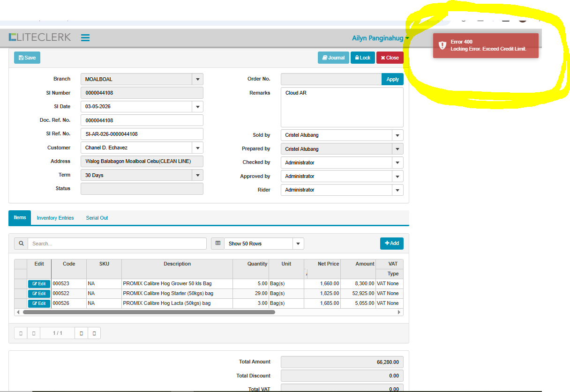Open the SI Date picker dropdown
Screen dimensions: 570x392
pyautogui.click(x=197, y=107)
